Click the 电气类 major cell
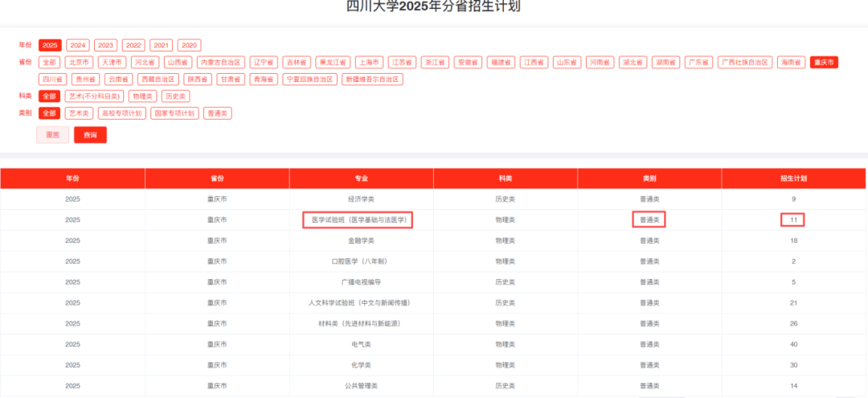 point(362,344)
